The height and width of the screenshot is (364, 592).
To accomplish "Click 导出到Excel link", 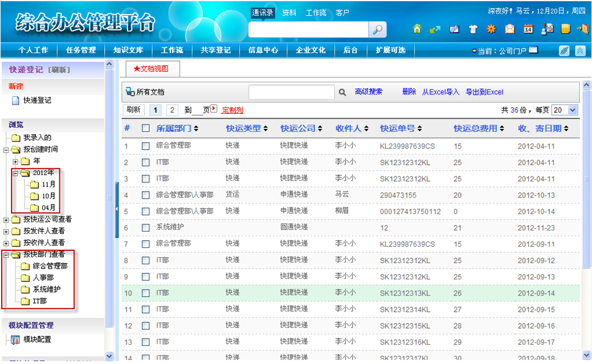I will click(x=485, y=92).
